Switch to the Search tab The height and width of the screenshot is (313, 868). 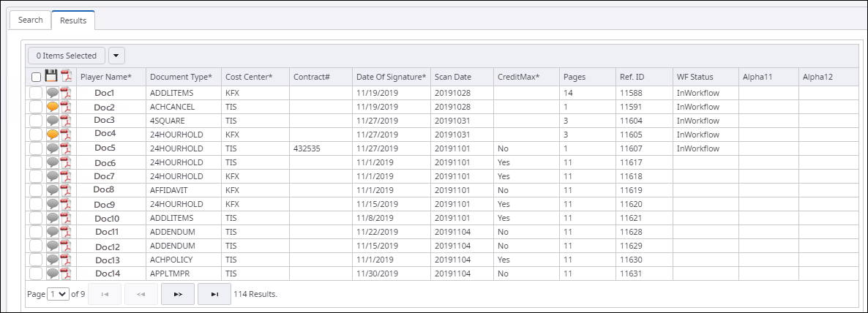pyautogui.click(x=30, y=20)
